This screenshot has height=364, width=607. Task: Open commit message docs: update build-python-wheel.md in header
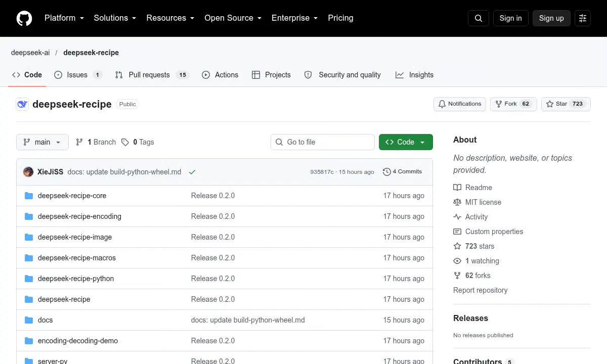pyautogui.click(x=124, y=172)
